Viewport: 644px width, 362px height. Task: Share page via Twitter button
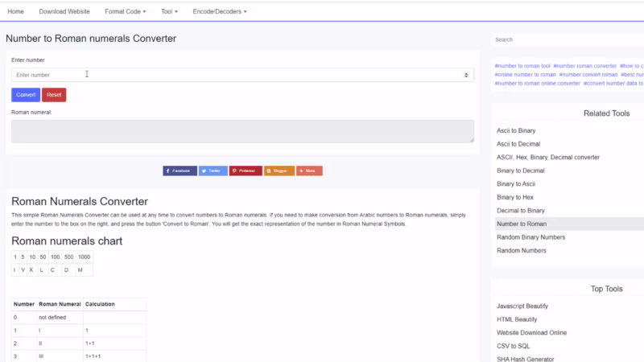(213, 171)
